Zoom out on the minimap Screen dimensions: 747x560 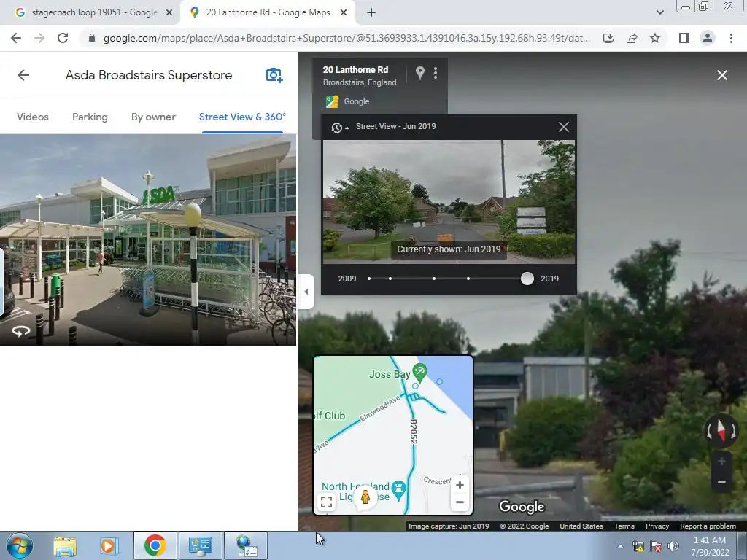(x=460, y=502)
